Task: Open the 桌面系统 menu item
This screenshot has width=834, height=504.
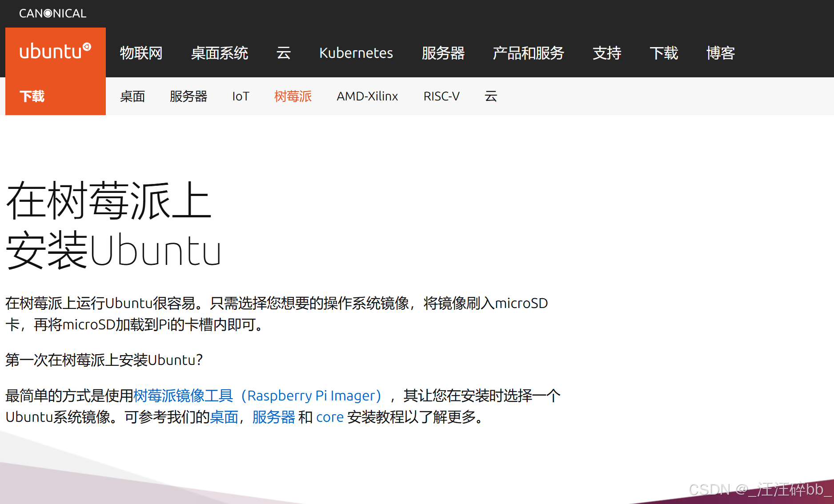Action: click(219, 53)
